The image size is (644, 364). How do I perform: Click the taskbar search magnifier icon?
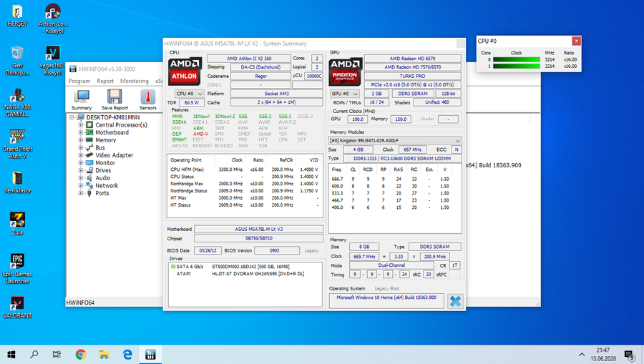(x=34, y=354)
